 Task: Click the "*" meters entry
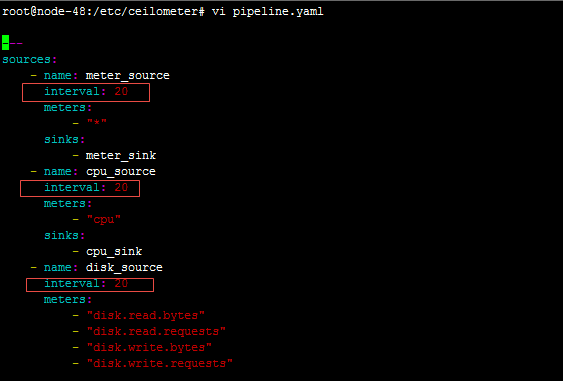point(97,123)
